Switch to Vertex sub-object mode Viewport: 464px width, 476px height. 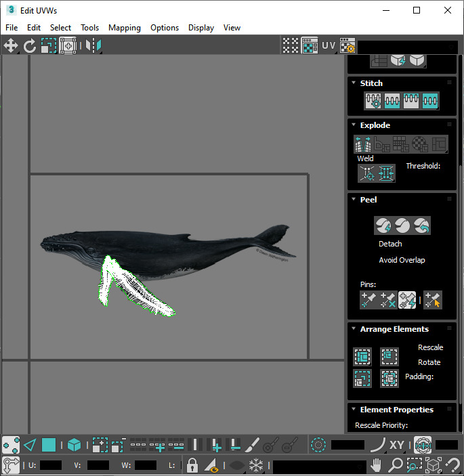(x=11, y=445)
